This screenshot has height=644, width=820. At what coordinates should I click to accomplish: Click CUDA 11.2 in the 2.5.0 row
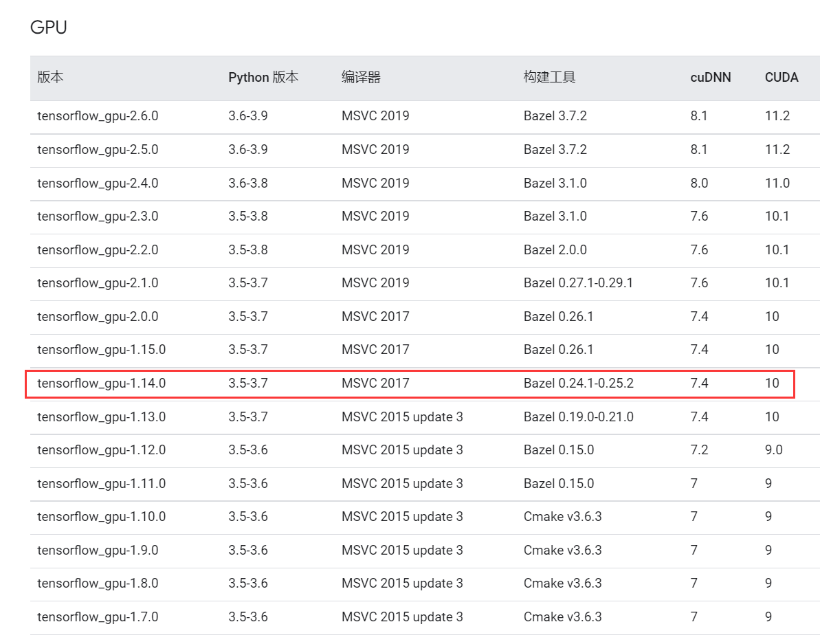click(x=777, y=150)
